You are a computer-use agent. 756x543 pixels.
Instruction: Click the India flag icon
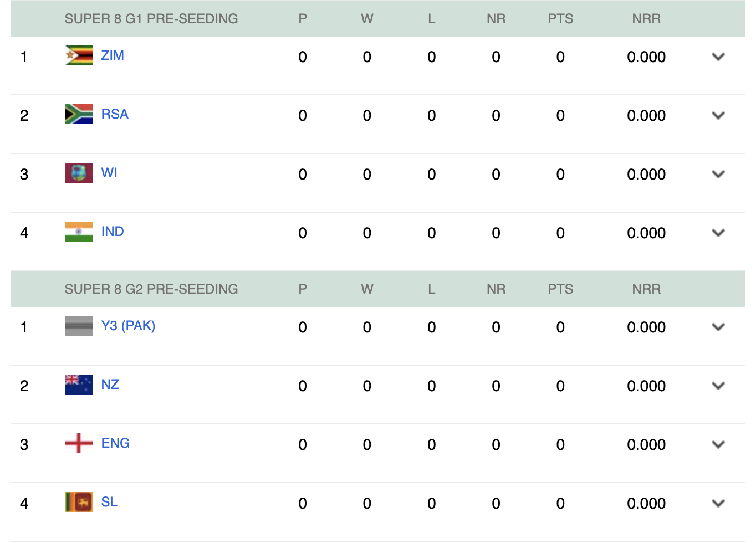click(x=78, y=232)
